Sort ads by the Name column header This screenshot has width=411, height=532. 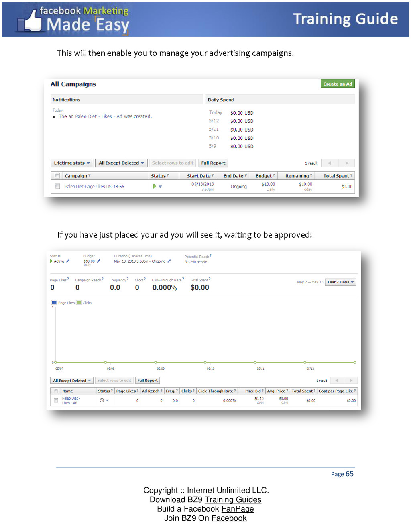pos(67,391)
